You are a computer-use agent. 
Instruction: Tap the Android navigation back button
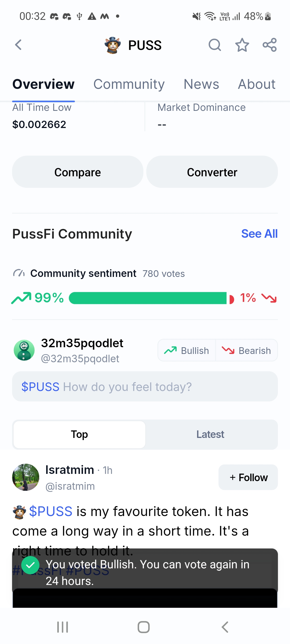(x=225, y=627)
